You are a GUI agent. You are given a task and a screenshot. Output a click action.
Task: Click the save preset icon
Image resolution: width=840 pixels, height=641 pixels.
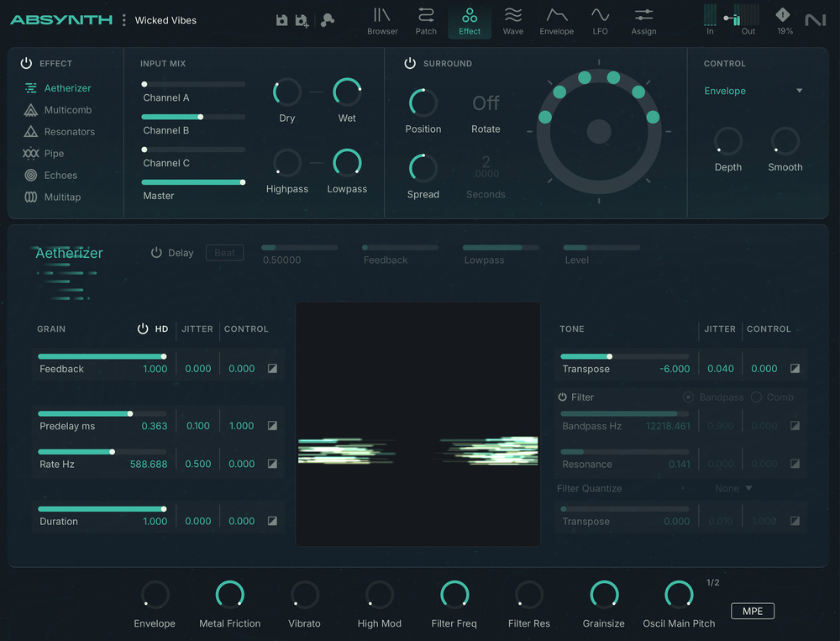(281, 20)
